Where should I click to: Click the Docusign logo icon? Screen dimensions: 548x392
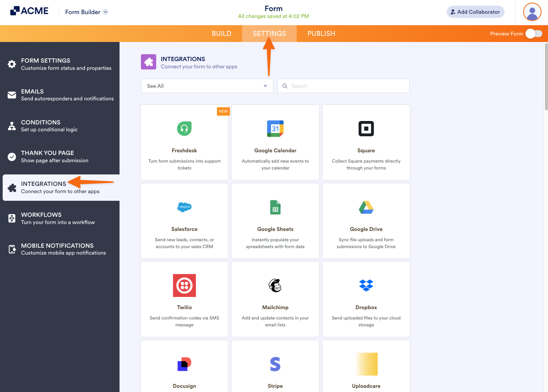pyautogui.click(x=184, y=364)
